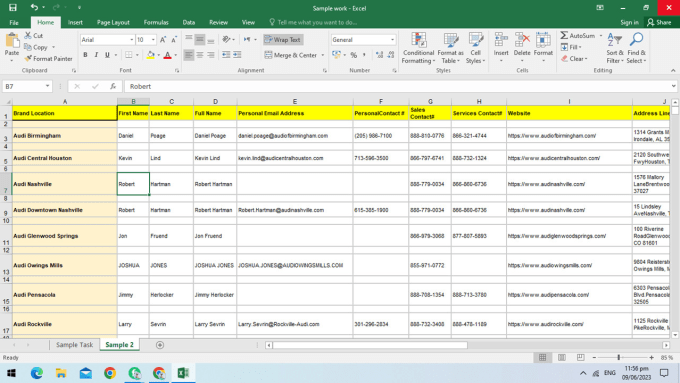Switch to Page Layout view in status bar
The width and height of the screenshot is (680, 383).
point(562,357)
